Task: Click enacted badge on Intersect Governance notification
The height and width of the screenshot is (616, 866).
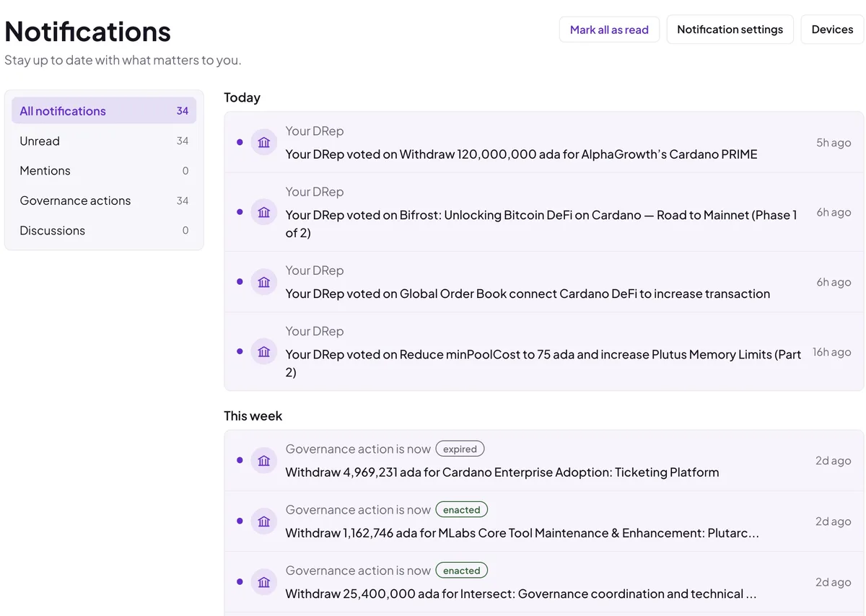Action: tap(462, 570)
